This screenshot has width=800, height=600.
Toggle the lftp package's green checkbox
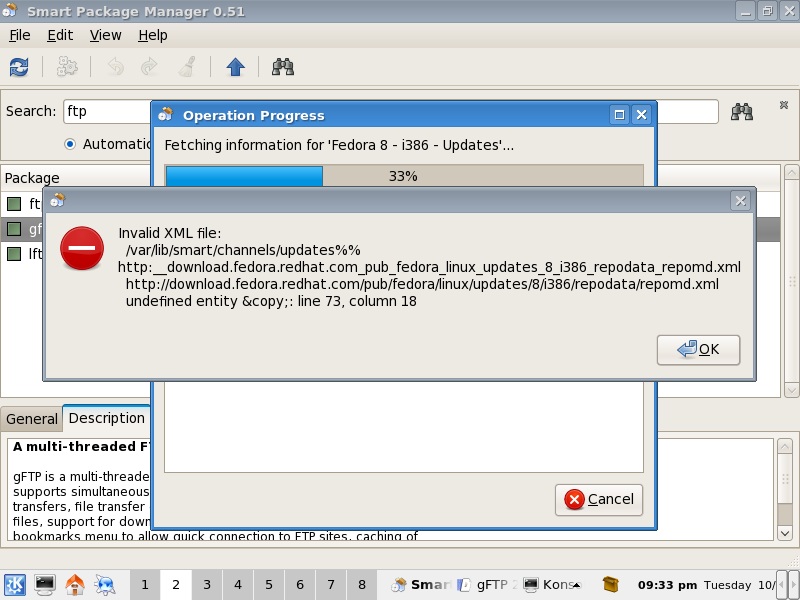coord(14,254)
